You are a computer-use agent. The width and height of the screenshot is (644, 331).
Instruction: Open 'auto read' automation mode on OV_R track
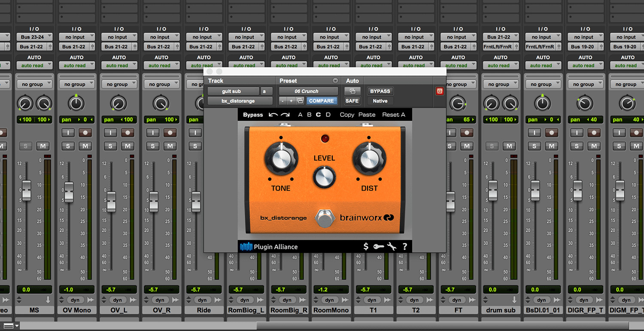pos(161,66)
